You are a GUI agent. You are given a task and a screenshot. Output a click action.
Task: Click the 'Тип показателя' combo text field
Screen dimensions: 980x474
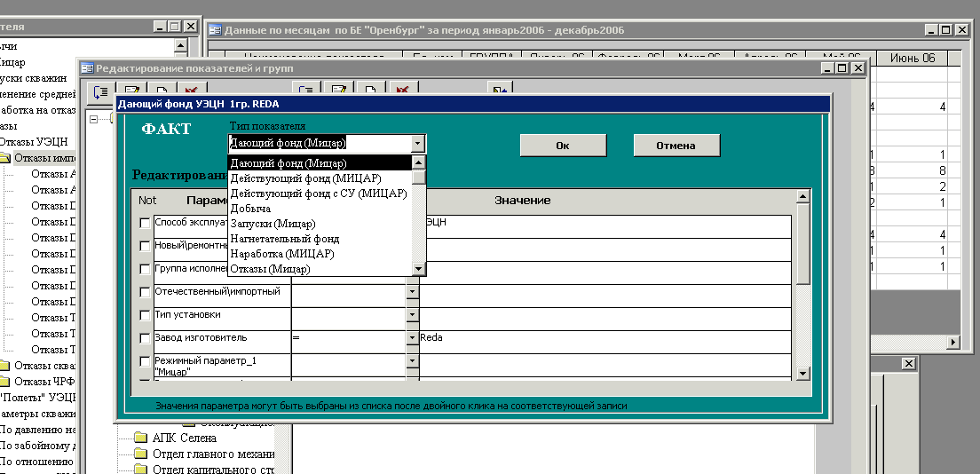320,143
